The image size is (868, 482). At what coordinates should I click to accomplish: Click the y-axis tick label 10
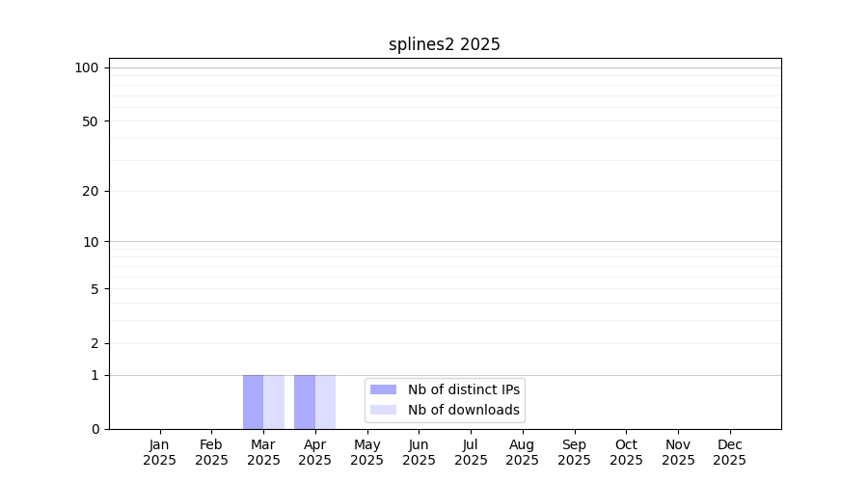[x=90, y=242]
